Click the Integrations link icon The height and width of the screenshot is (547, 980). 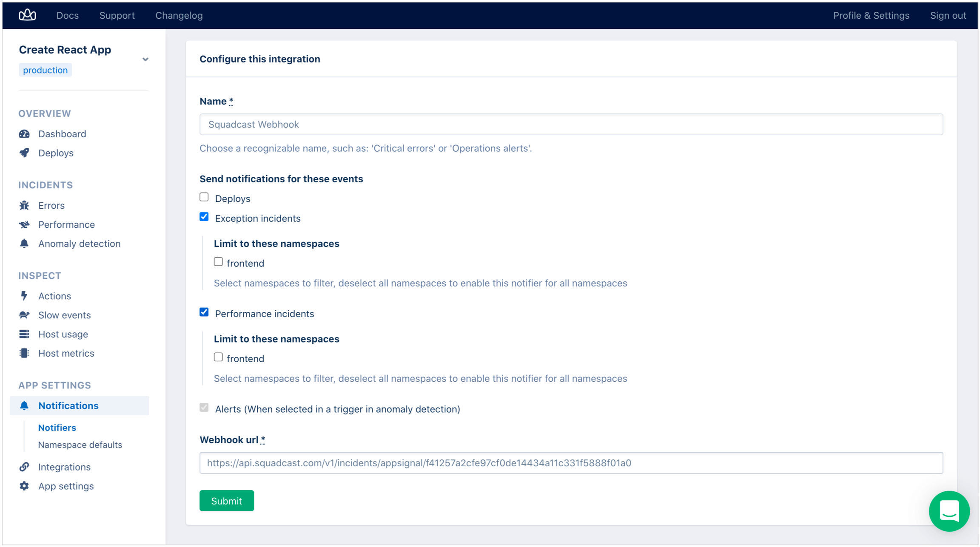24,467
